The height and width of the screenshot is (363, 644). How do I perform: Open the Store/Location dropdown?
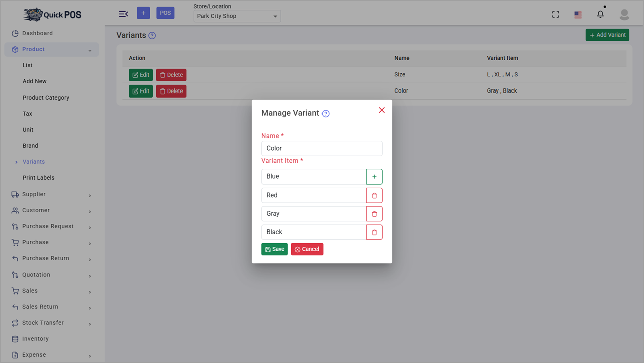237,16
